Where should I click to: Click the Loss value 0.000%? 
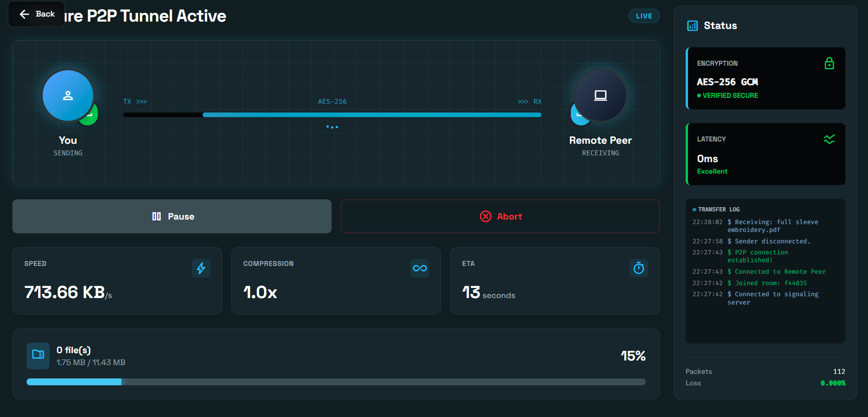833,383
